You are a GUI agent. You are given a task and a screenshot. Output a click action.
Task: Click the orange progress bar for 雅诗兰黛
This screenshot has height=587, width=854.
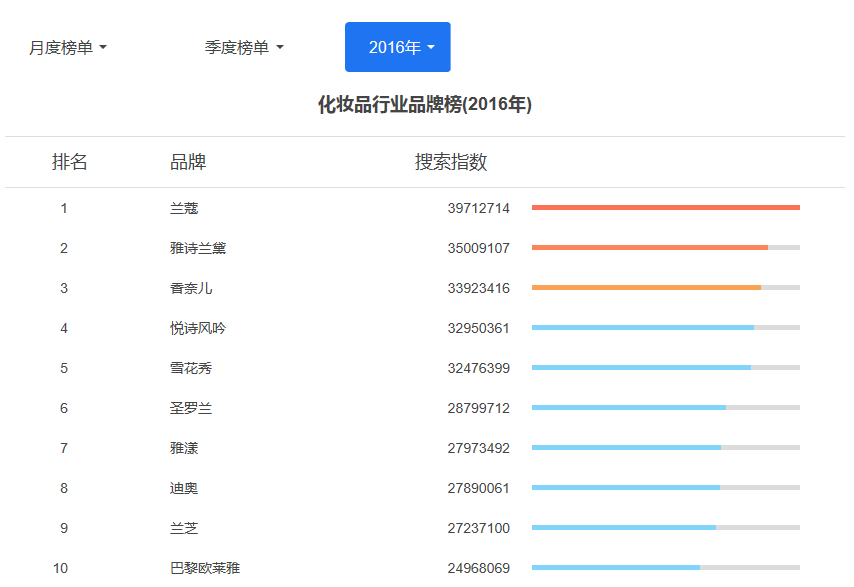[x=650, y=248]
